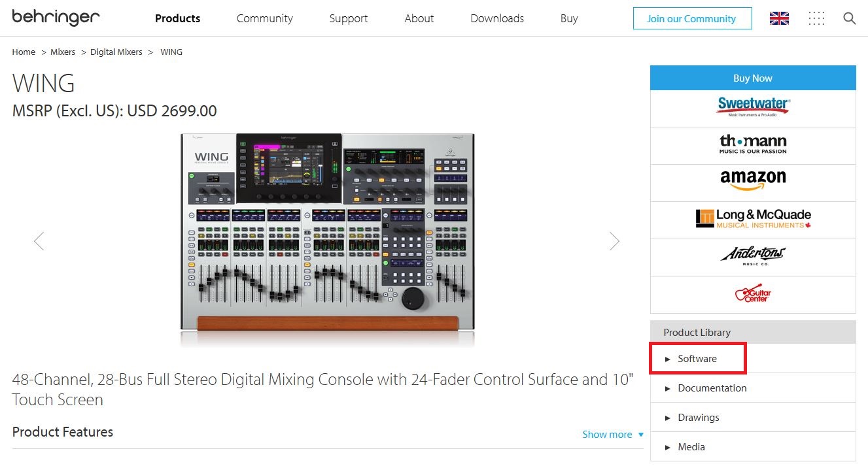Click the Behringer logo
Viewport: 868px width, 466px height.
click(x=56, y=18)
